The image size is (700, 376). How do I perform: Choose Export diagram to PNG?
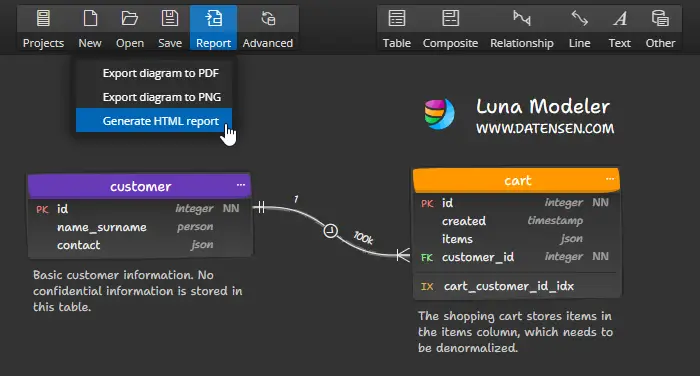pyautogui.click(x=154, y=97)
